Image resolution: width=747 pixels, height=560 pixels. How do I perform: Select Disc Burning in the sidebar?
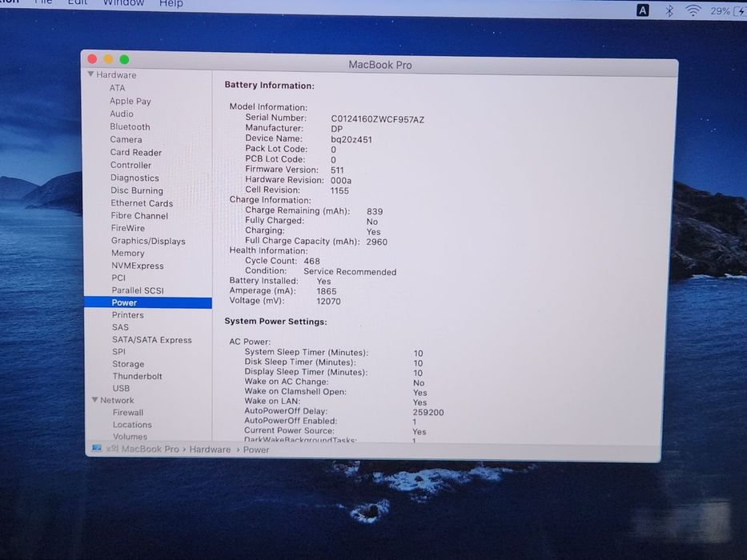[x=137, y=190]
